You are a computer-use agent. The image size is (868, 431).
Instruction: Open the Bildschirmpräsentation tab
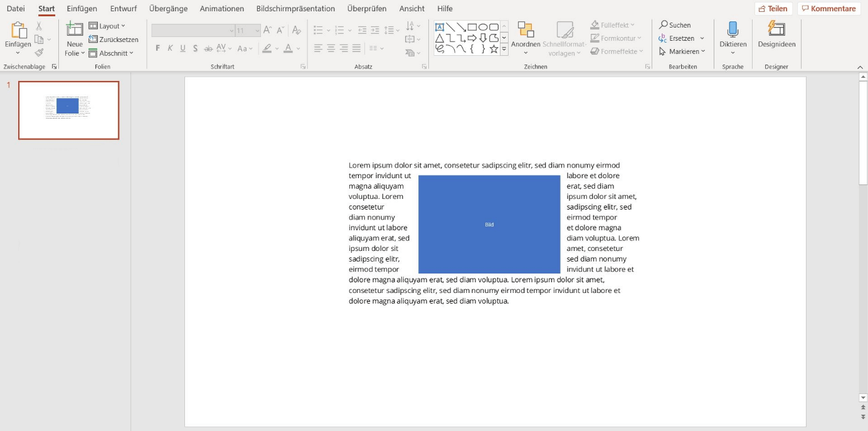tap(295, 9)
